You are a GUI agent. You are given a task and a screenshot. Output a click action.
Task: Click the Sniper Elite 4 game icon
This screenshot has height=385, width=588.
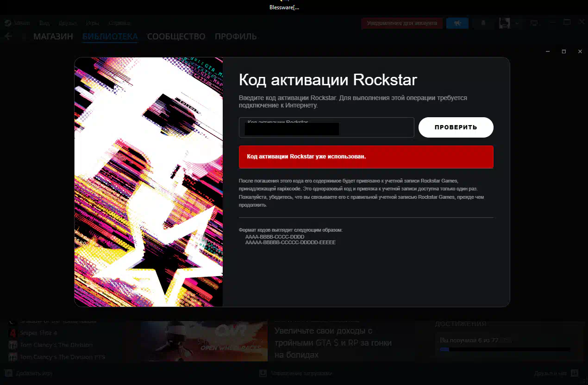click(13, 333)
